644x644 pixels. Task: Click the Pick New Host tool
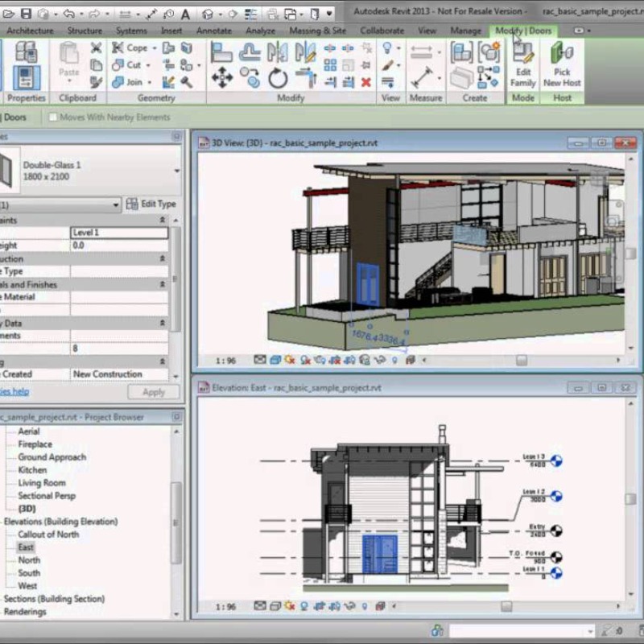tap(562, 63)
